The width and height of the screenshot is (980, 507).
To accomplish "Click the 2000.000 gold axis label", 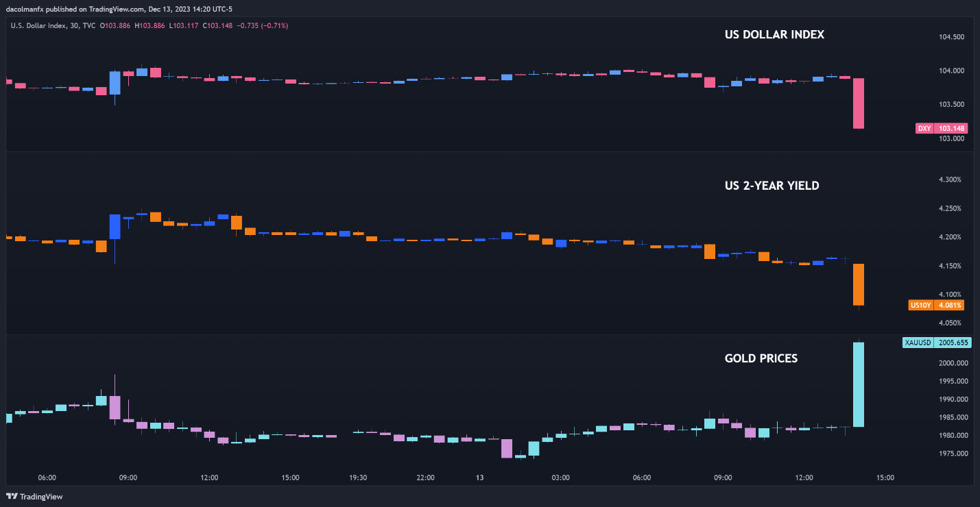I will [x=953, y=363].
